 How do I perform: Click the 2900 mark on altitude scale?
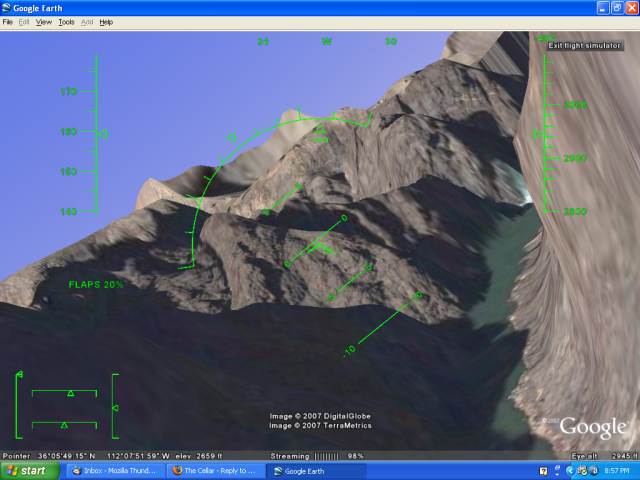pyautogui.click(x=575, y=158)
